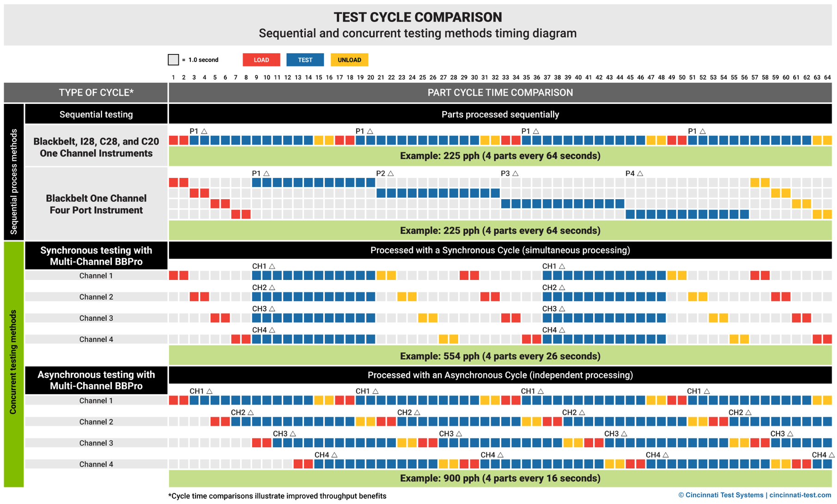Click Synchronous testing with Multi-Channel BBPro heading

(96, 256)
